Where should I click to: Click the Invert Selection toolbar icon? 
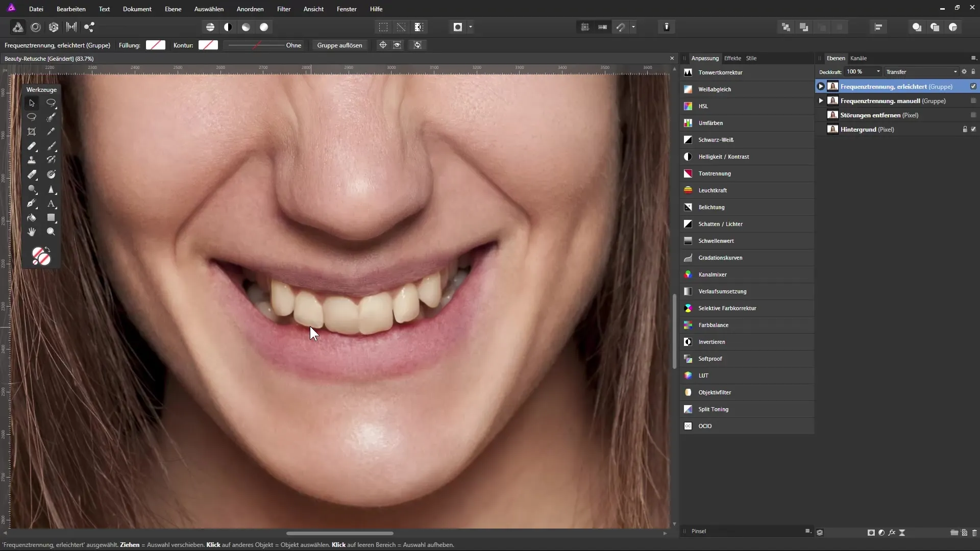419,27
